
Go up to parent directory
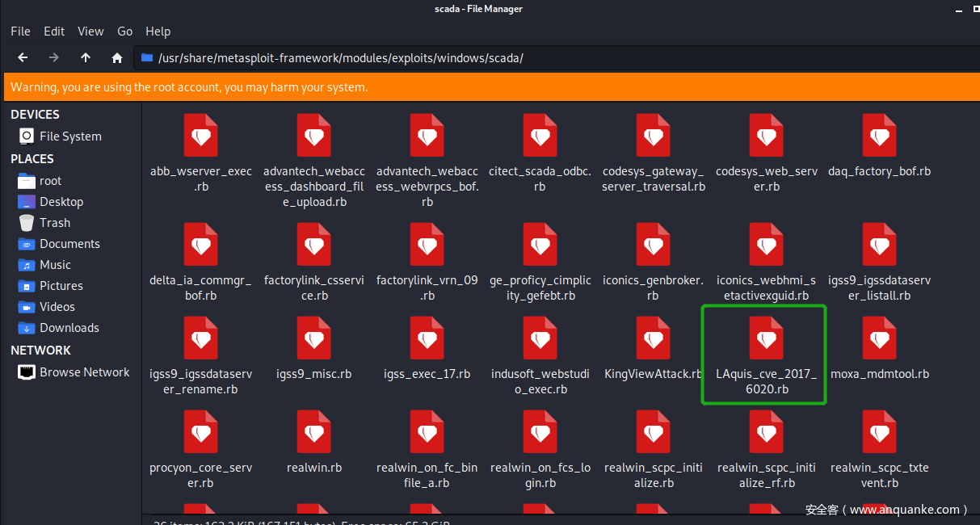point(86,58)
